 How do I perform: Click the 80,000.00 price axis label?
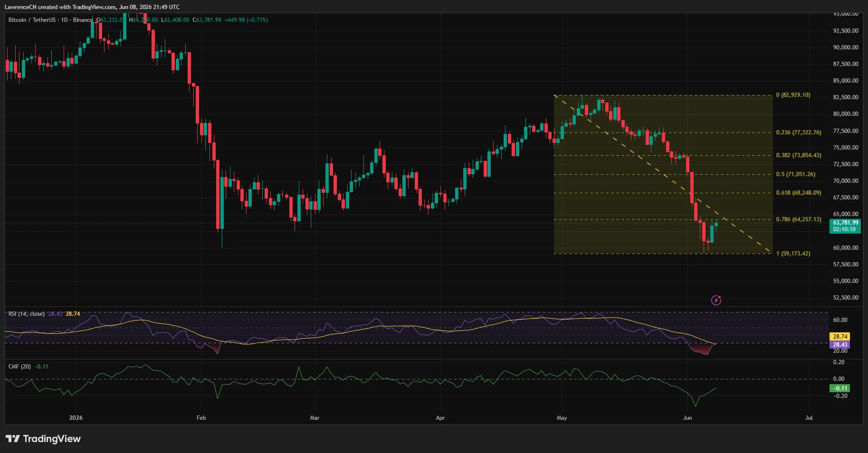coord(846,114)
